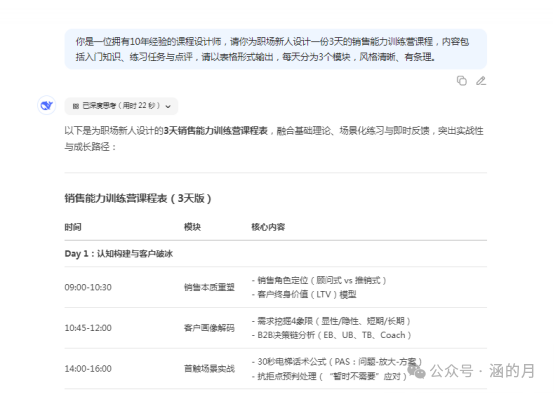This screenshot has height=393, width=554.
Task: Click module cell 客户画像解码
Action: 209,328
